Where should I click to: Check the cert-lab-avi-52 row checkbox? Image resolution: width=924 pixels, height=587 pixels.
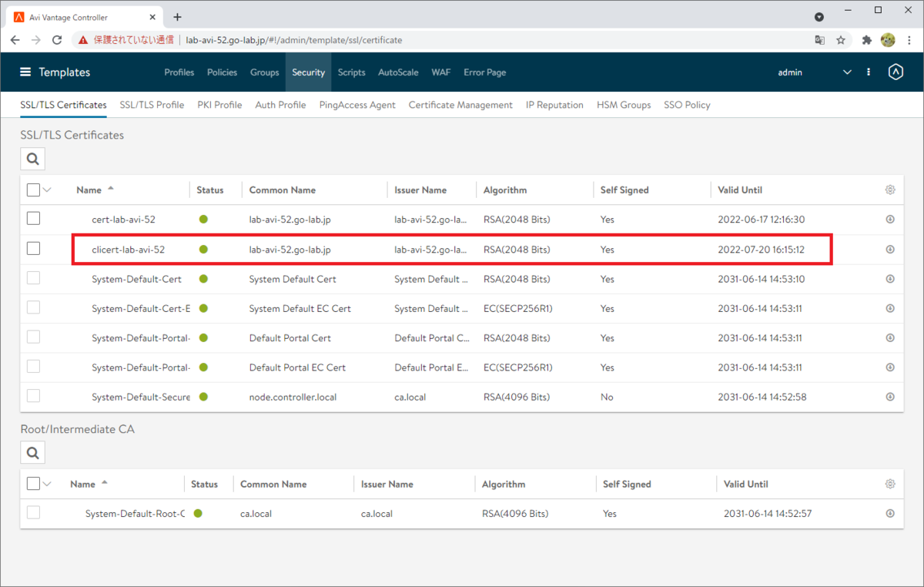pyautogui.click(x=33, y=219)
